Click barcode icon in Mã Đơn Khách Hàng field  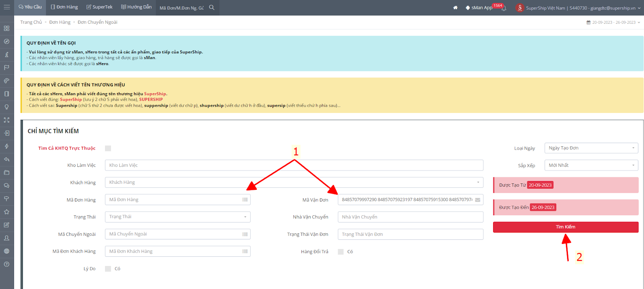[245, 251]
